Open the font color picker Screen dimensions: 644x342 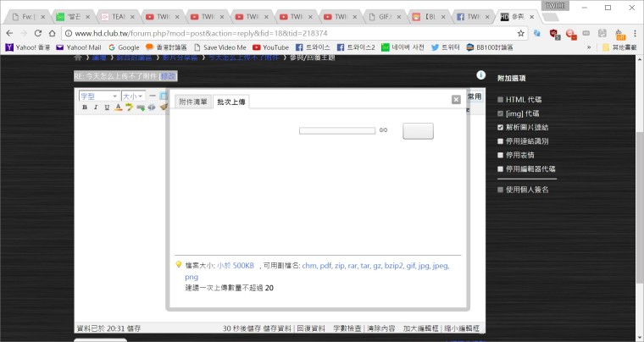tap(119, 108)
